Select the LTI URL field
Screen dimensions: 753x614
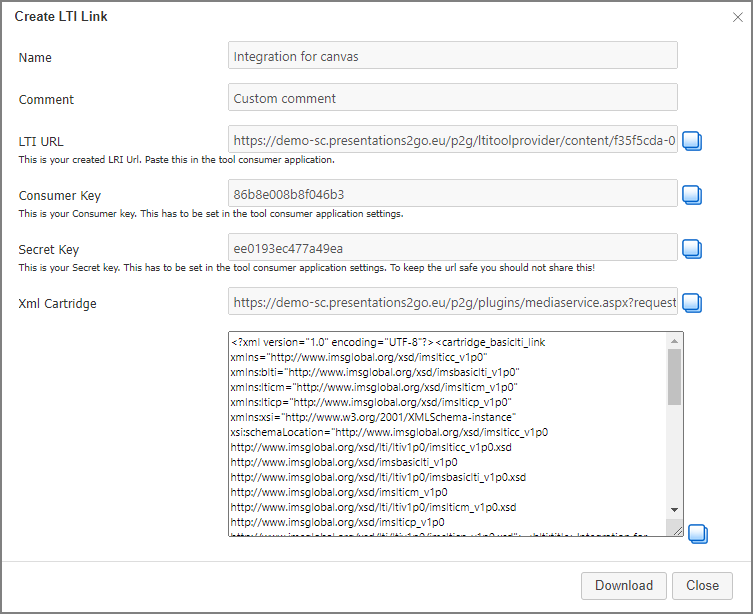tap(453, 139)
